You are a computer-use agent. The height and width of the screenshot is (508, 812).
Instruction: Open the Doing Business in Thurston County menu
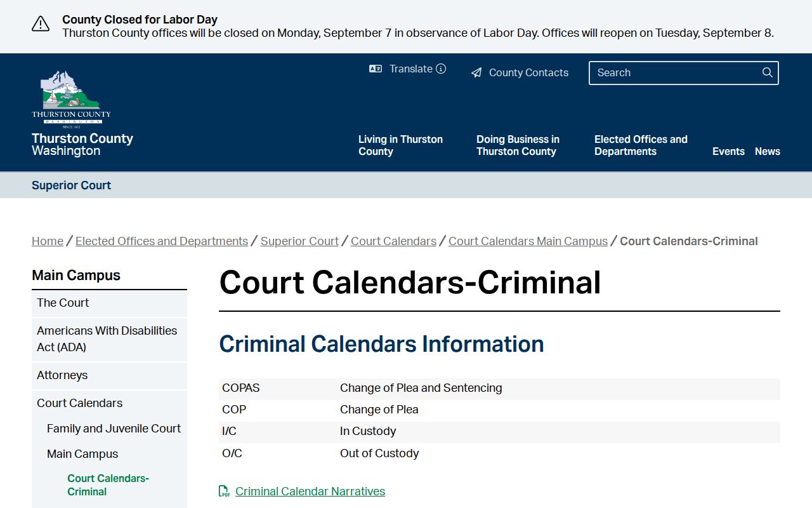coord(518,145)
